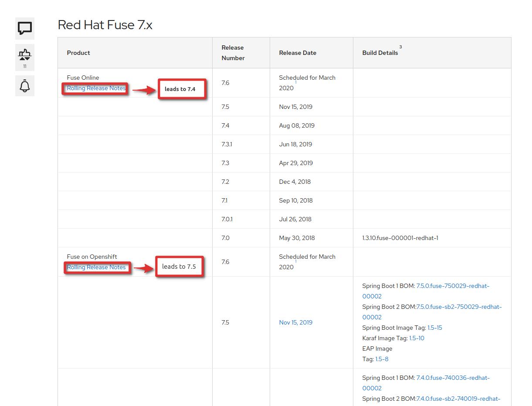Open the comments speech bubble icon

[25, 28]
